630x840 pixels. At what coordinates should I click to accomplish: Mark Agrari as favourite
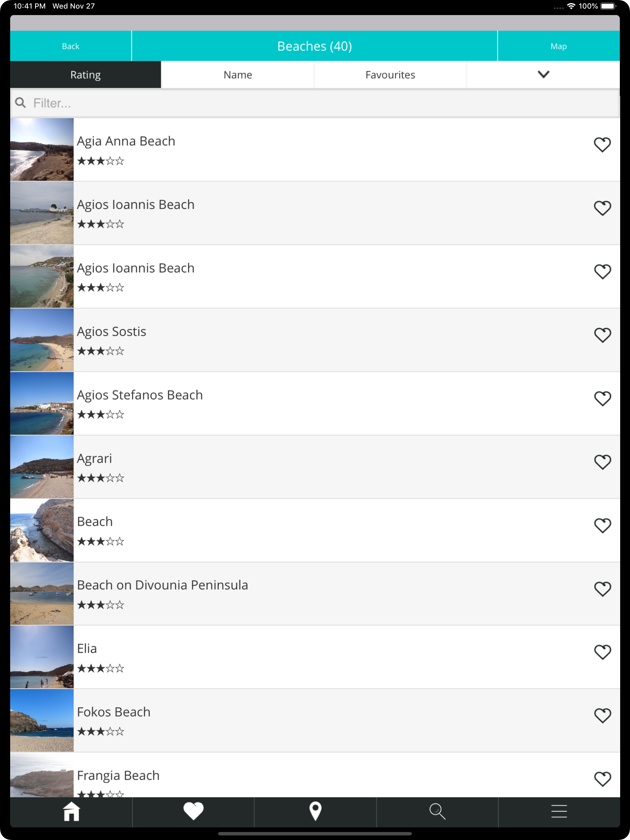602,462
